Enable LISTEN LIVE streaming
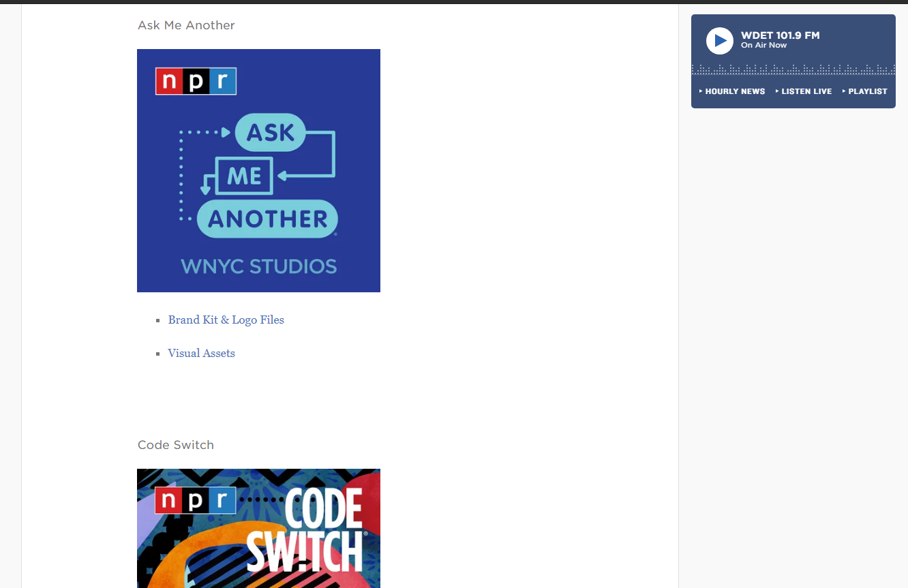 point(806,91)
